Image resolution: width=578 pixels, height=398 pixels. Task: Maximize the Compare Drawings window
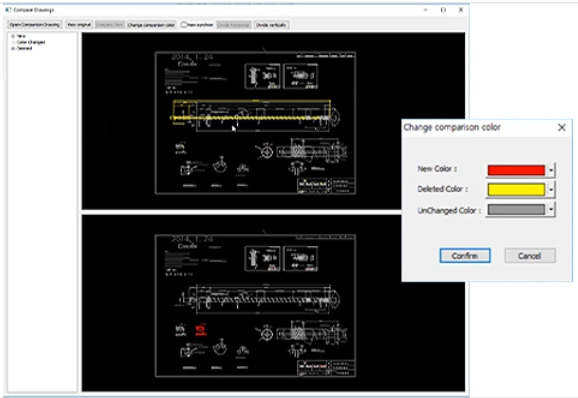tap(443, 10)
